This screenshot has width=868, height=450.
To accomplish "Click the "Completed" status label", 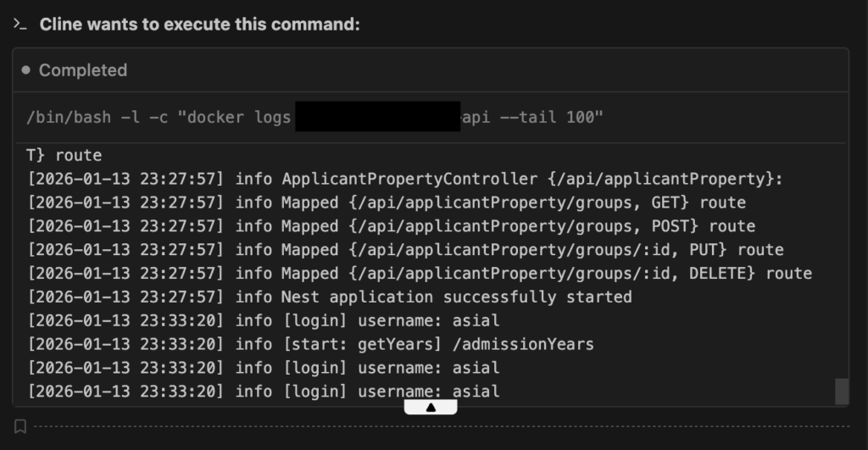I will pyautogui.click(x=83, y=70).
